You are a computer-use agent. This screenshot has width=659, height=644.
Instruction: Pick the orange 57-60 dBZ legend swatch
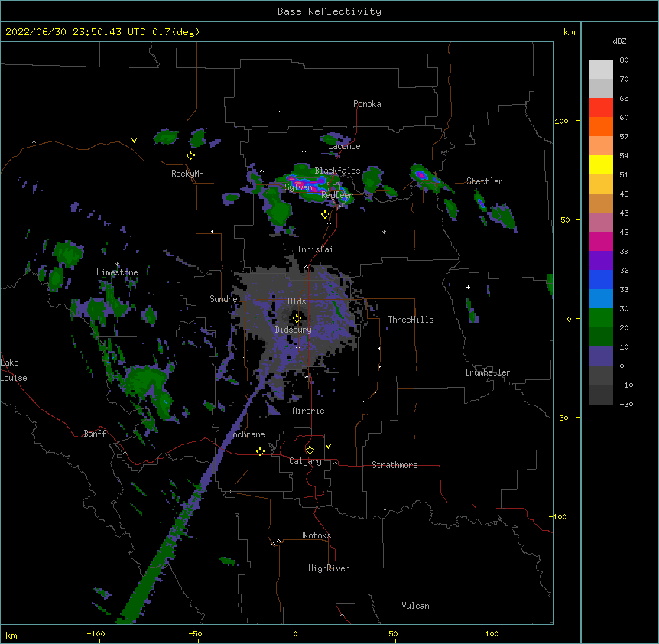point(601,126)
